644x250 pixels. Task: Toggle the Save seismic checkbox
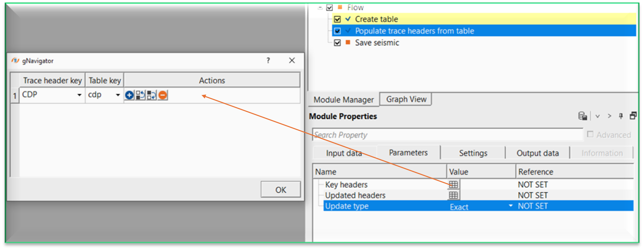pyautogui.click(x=337, y=43)
